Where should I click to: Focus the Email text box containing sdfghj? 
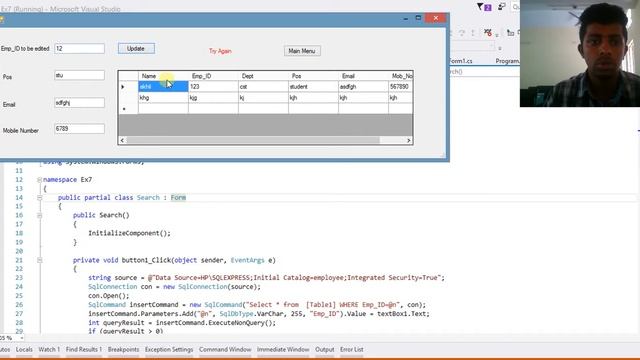pos(79,103)
